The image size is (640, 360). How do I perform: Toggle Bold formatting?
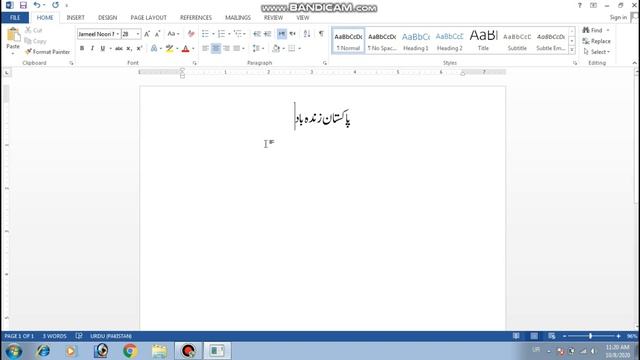click(x=82, y=49)
